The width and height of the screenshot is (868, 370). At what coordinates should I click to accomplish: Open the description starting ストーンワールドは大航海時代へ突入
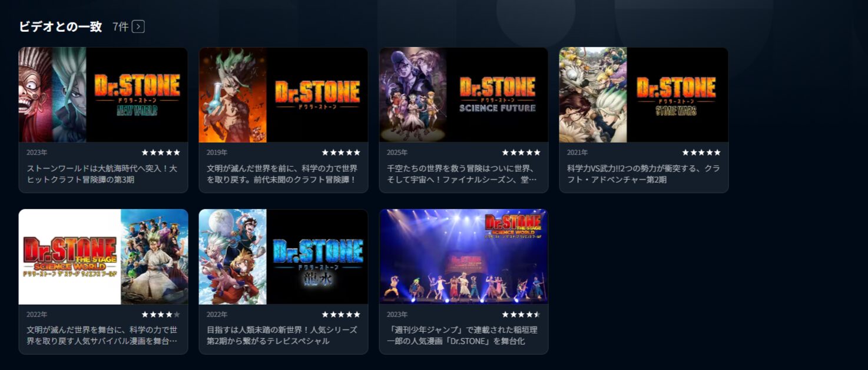[102, 174]
